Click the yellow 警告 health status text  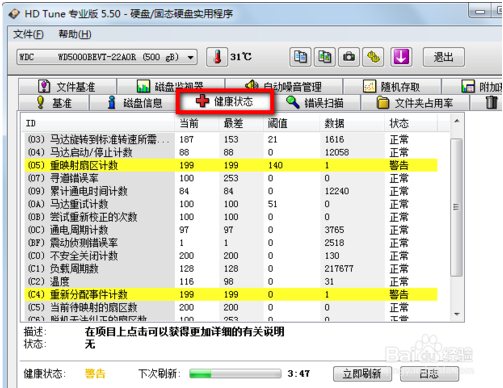point(95,374)
